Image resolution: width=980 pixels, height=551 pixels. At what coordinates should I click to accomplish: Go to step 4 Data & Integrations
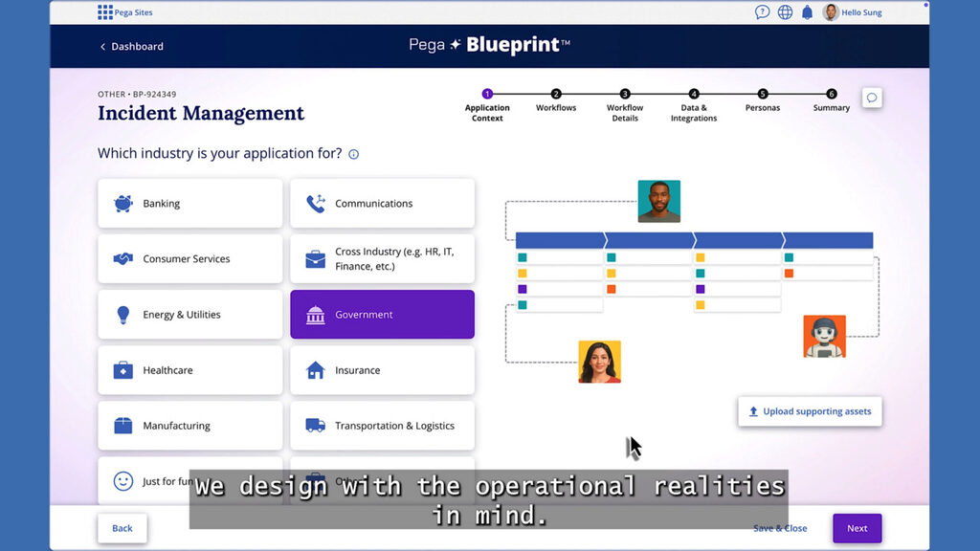[694, 106]
